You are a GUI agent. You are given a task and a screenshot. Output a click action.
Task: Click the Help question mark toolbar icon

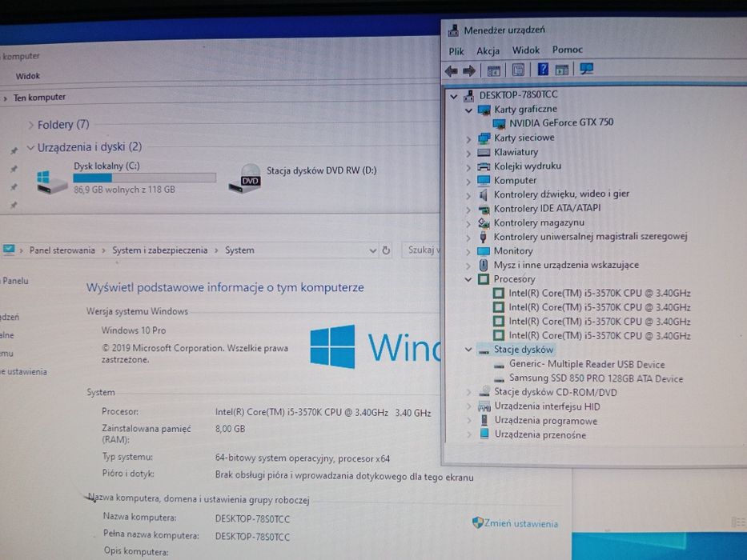[543, 70]
